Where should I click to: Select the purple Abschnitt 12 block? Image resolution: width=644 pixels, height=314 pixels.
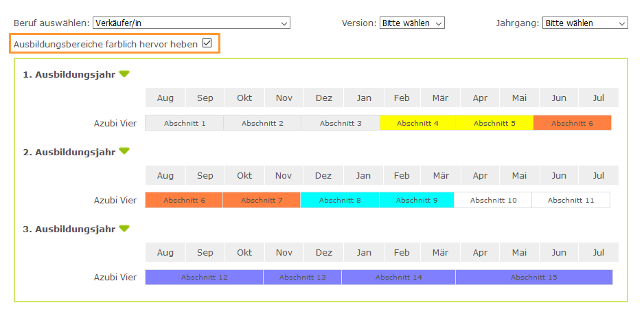204,278
